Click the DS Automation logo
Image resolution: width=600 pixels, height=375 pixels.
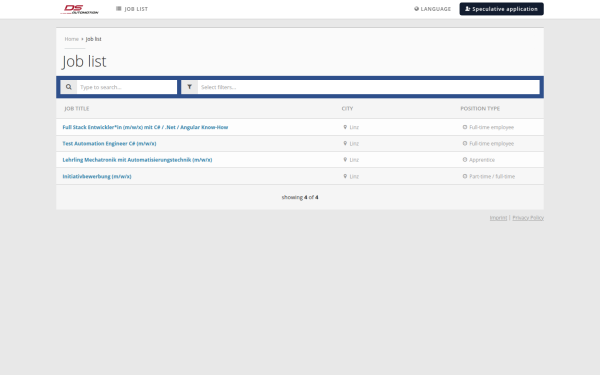coord(80,9)
